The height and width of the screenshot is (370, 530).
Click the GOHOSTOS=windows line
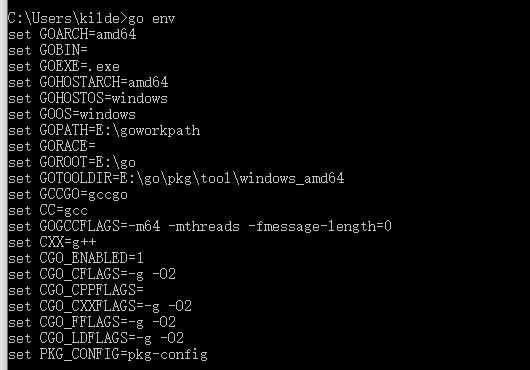click(x=88, y=98)
